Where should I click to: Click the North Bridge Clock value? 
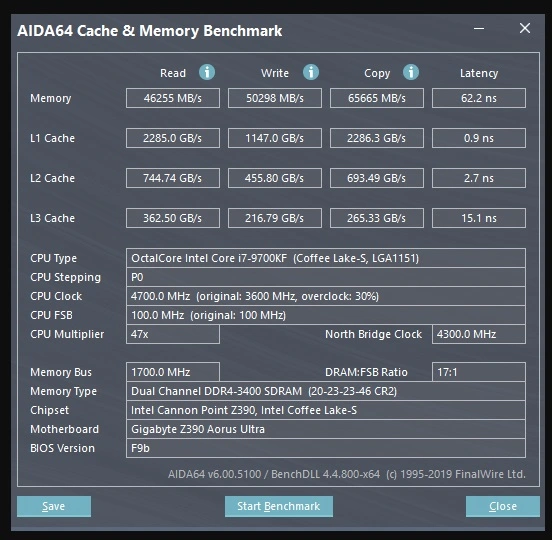click(x=479, y=334)
